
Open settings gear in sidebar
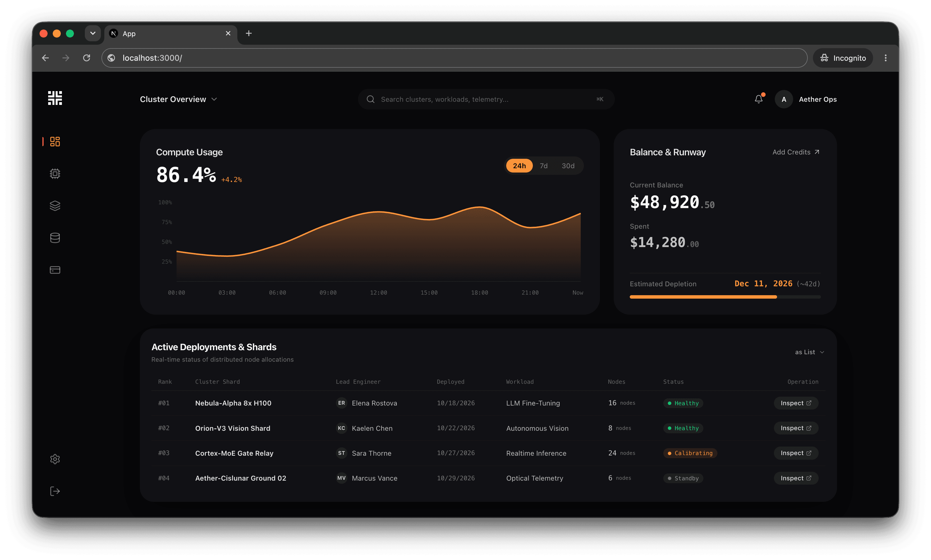pos(55,459)
